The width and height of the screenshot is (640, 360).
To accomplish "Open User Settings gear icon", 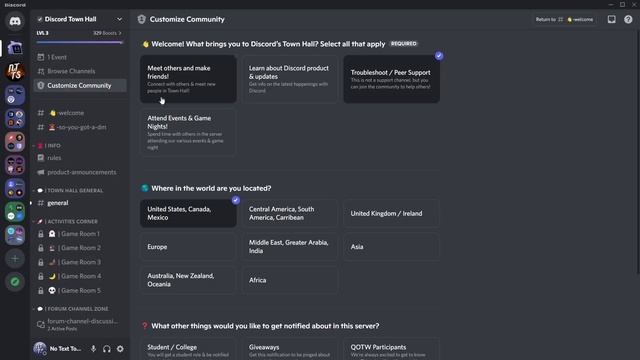I will [120, 349].
